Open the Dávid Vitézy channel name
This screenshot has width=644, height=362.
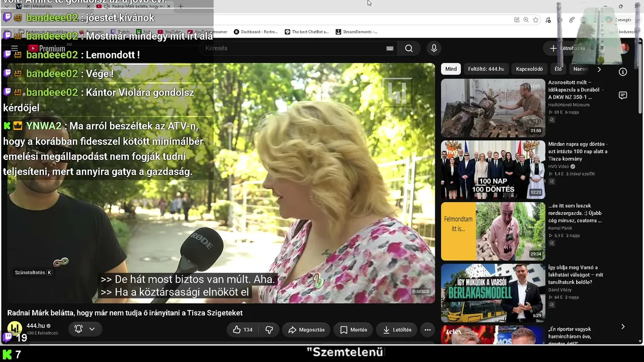click(x=559, y=290)
